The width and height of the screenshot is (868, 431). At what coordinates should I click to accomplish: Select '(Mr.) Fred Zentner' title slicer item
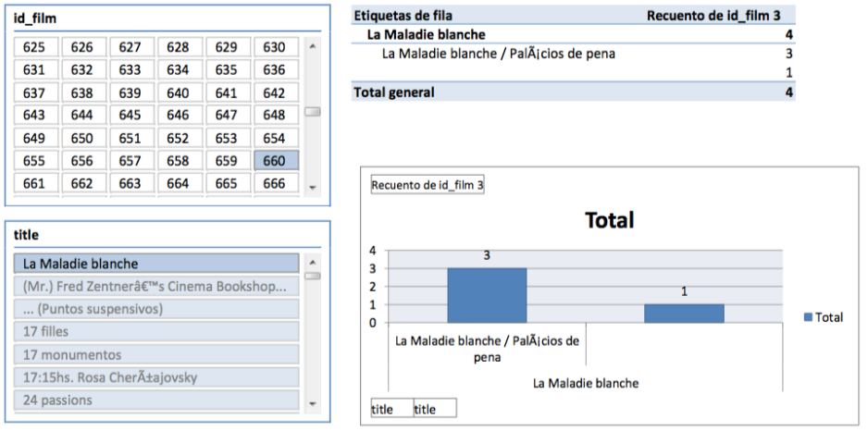pos(156,286)
